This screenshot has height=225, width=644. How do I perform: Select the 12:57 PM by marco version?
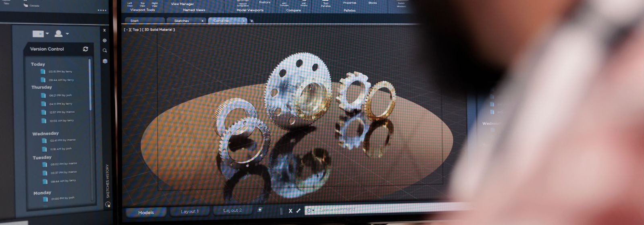pyautogui.click(x=58, y=112)
